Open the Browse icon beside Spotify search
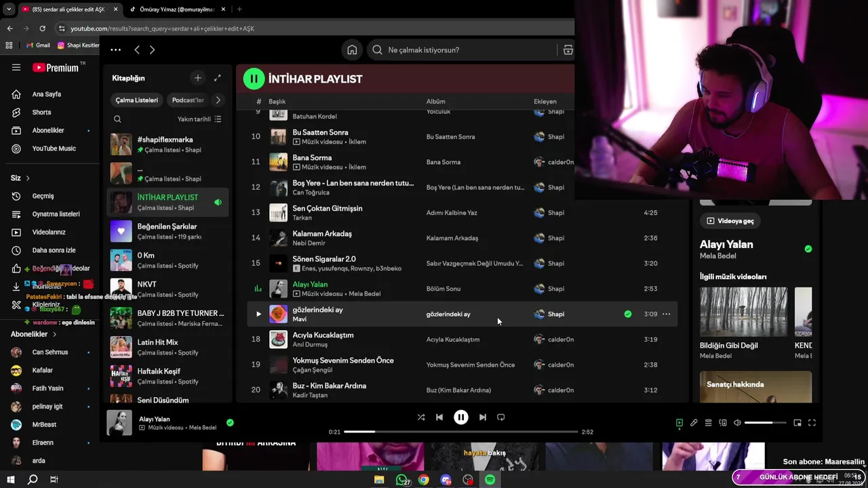Image resolution: width=868 pixels, height=488 pixels. (x=568, y=49)
